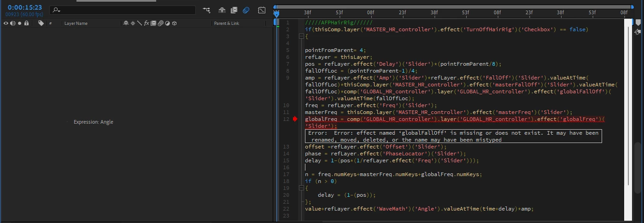This screenshot has height=223, width=644.
Task: Click the 'delay = (1-(pos));' line 20
Action: coord(347,195)
